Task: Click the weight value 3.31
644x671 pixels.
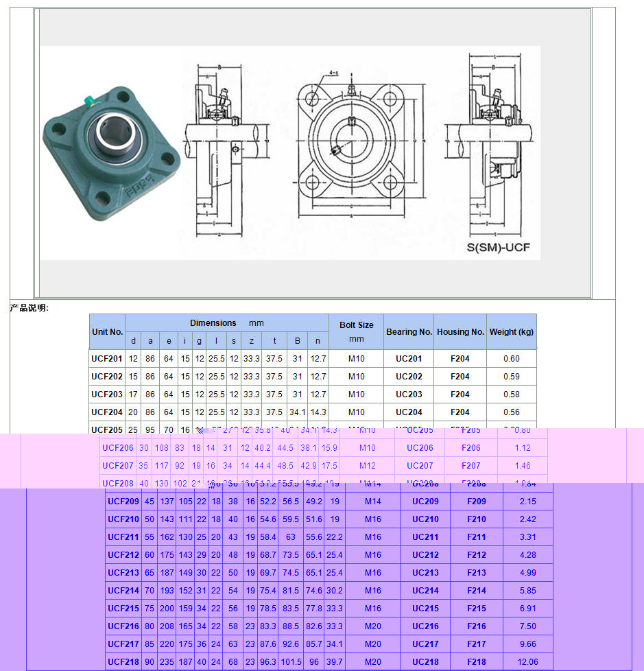Action: [x=528, y=537]
